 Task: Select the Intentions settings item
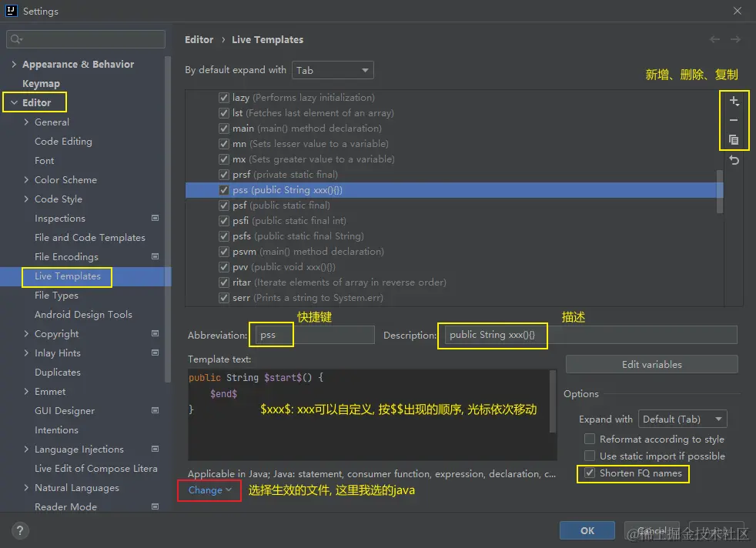tap(56, 430)
